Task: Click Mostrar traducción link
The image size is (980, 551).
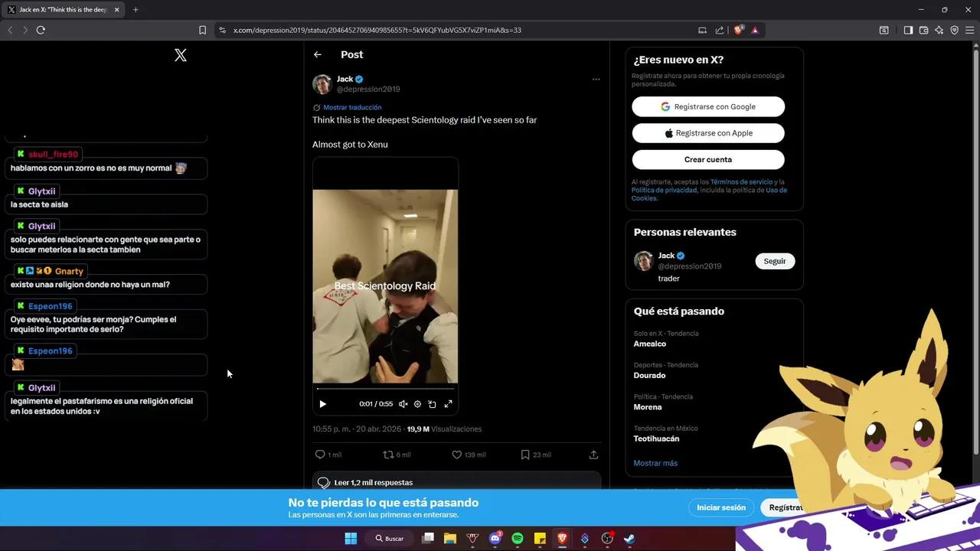Action: (x=352, y=107)
